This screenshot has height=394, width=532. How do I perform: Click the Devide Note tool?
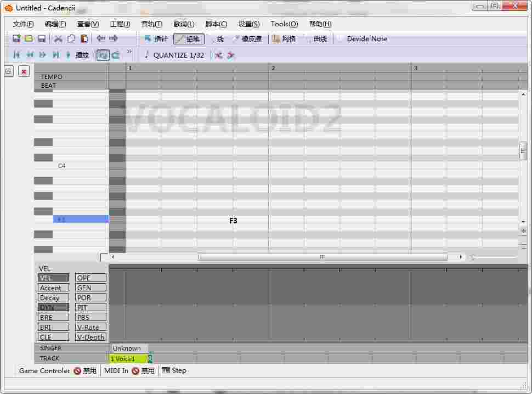[x=365, y=38]
